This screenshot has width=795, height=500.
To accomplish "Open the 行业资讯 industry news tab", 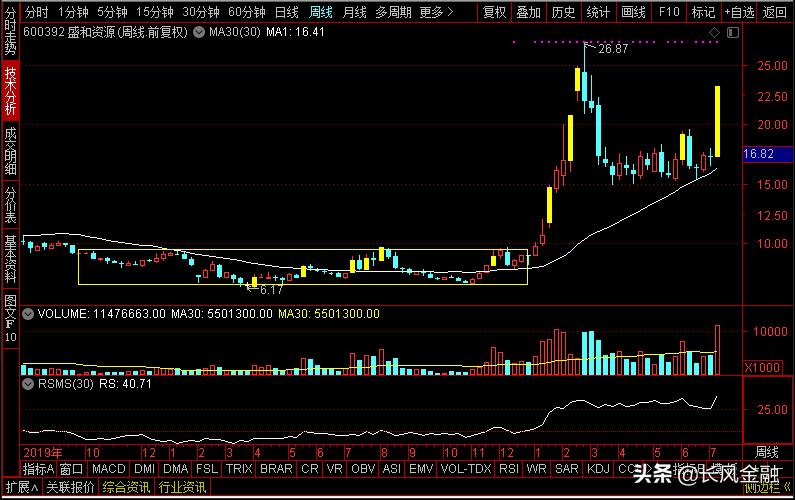I will pos(182,487).
